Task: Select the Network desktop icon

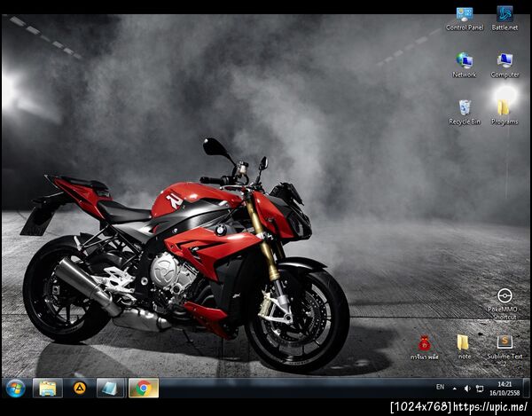Action: (464, 66)
